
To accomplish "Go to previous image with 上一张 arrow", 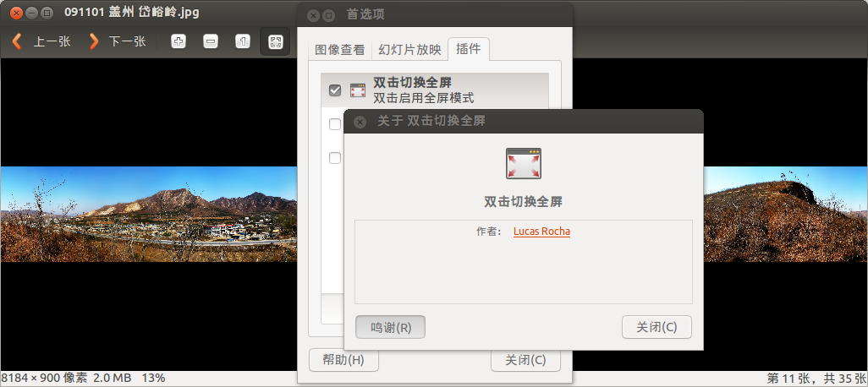I will point(41,41).
